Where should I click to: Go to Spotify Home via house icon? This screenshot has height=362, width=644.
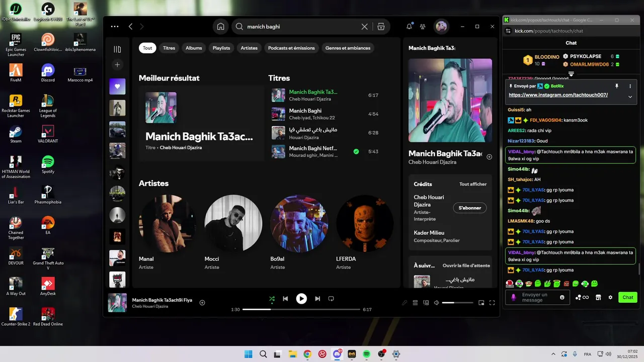220,27
